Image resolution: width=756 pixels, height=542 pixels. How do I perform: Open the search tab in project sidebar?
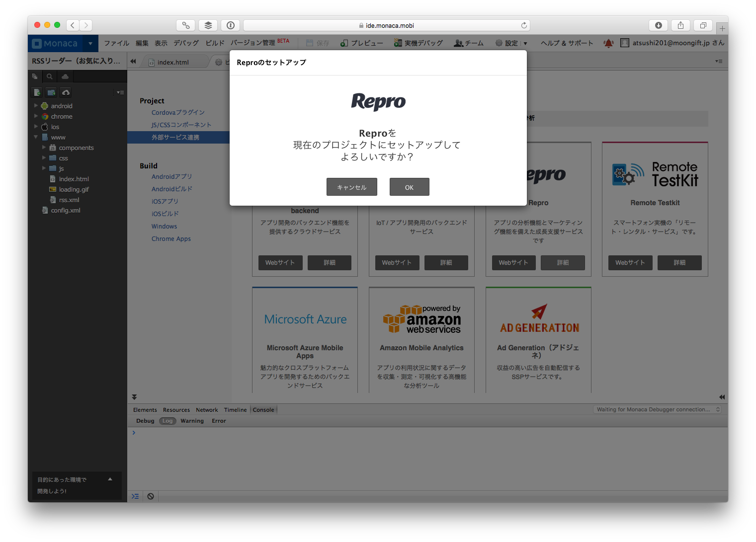pos(50,77)
